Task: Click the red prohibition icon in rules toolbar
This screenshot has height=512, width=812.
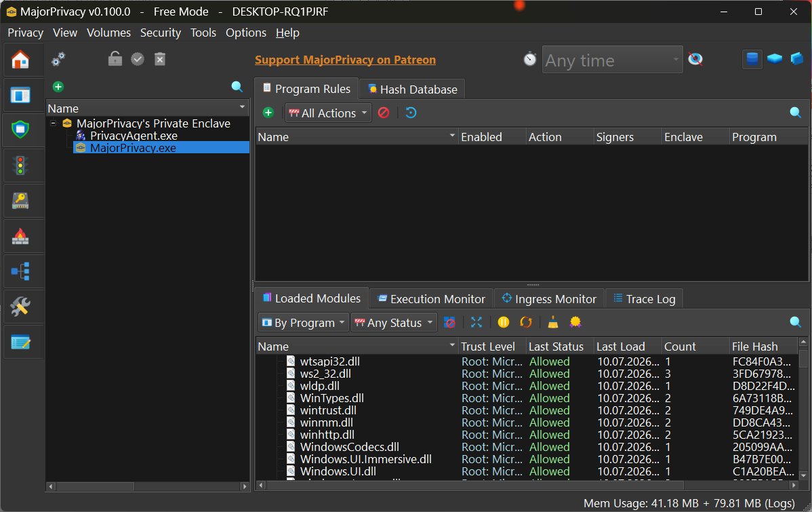Action: (384, 113)
